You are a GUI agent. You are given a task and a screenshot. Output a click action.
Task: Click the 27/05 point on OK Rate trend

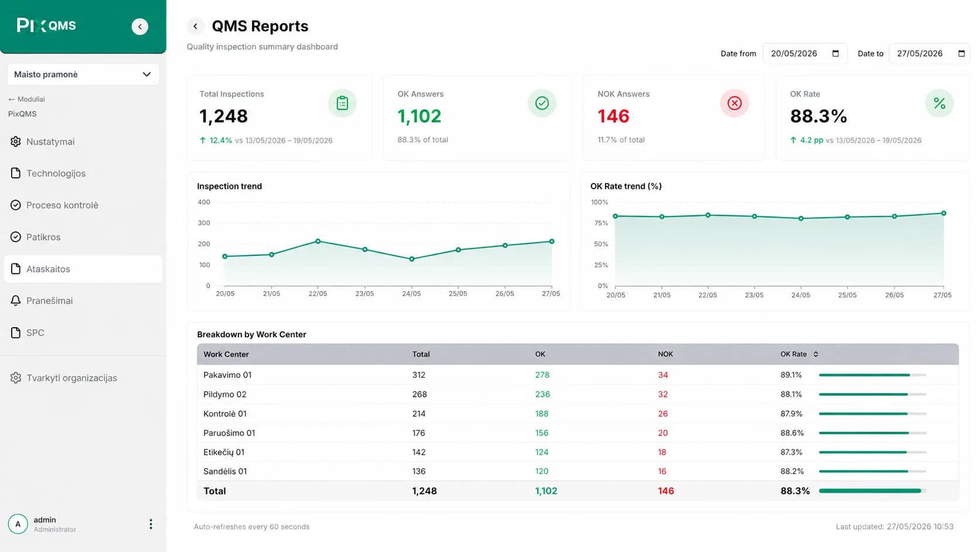point(944,213)
